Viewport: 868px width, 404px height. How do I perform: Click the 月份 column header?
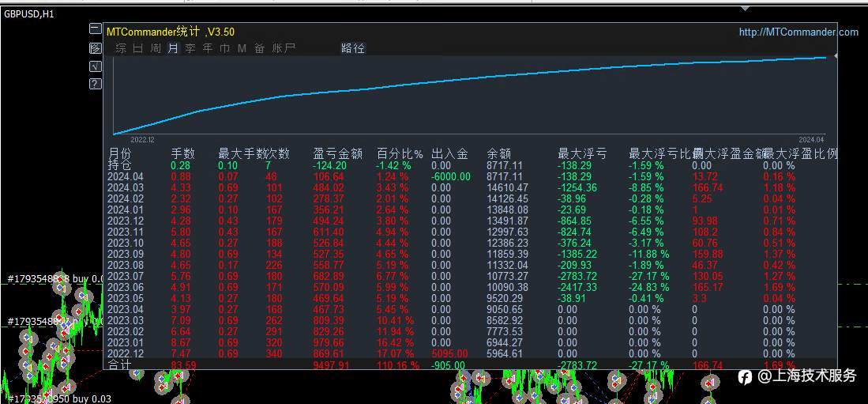click(x=120, y=154)
